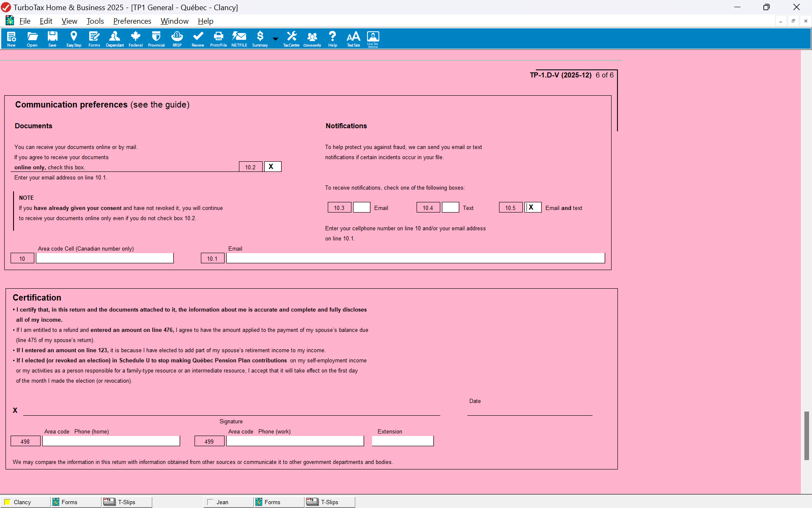Expand the Summary dropdown arrow

click(x=275, y=39)
